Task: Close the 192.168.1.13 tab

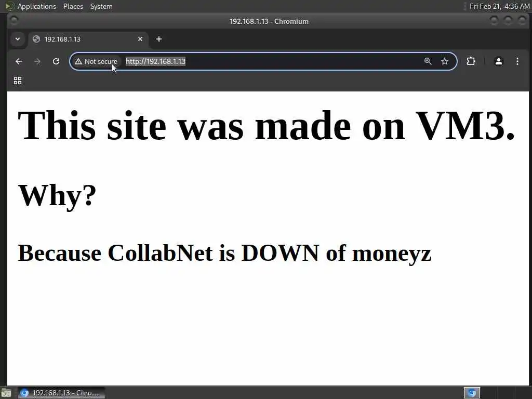Action: (x=140, y=39)
